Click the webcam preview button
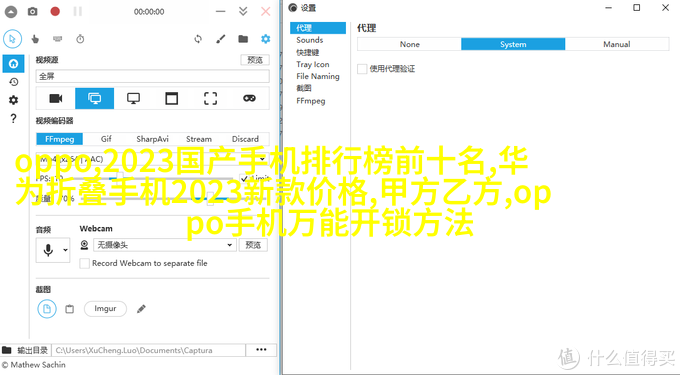The image size is (680, 375). (253, 245)
